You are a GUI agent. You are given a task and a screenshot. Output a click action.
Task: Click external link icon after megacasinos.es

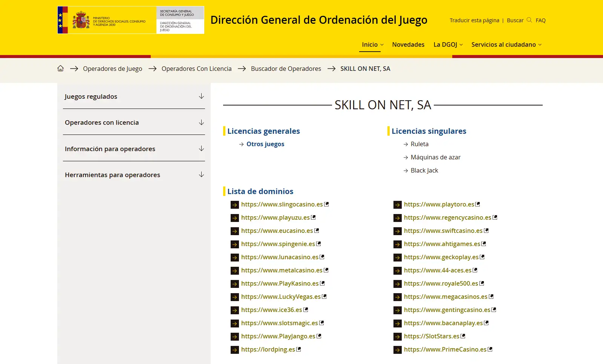tap(491, 296)
